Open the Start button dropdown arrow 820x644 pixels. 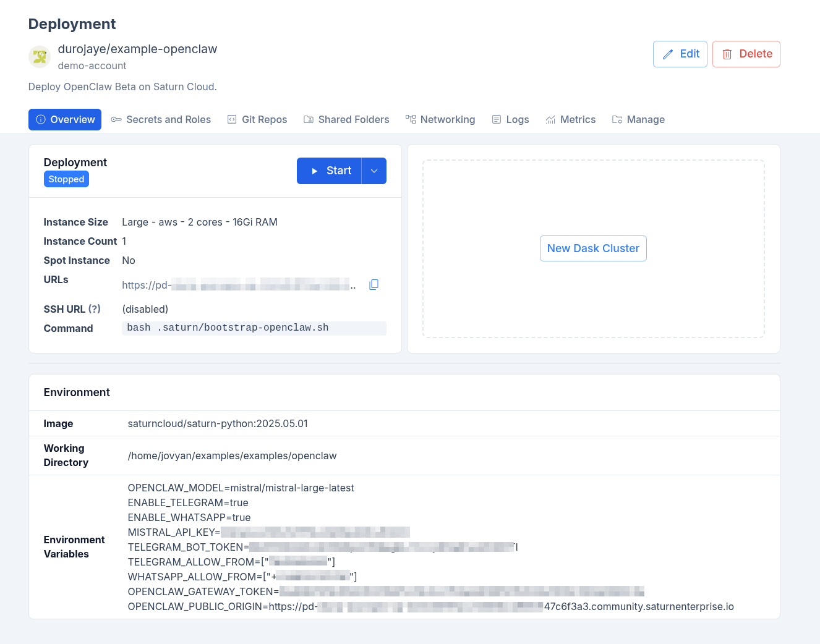pos(374,171)
